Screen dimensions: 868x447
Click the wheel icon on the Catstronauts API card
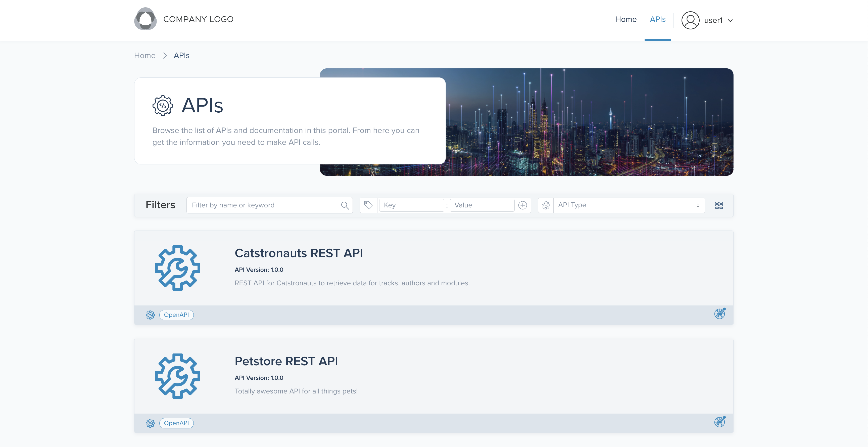[x=720, y=314]
